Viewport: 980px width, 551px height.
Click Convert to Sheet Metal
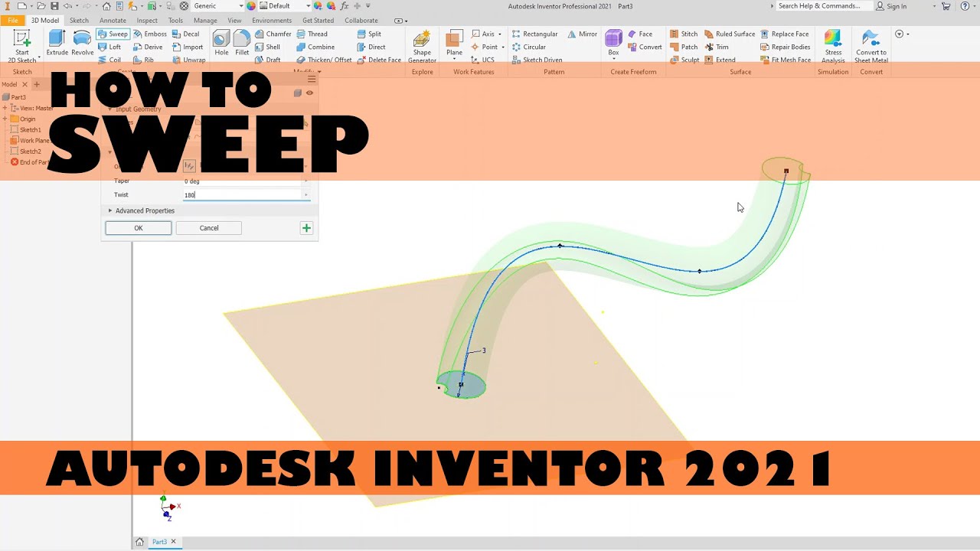pyautogui.click(x=871, y=47)
